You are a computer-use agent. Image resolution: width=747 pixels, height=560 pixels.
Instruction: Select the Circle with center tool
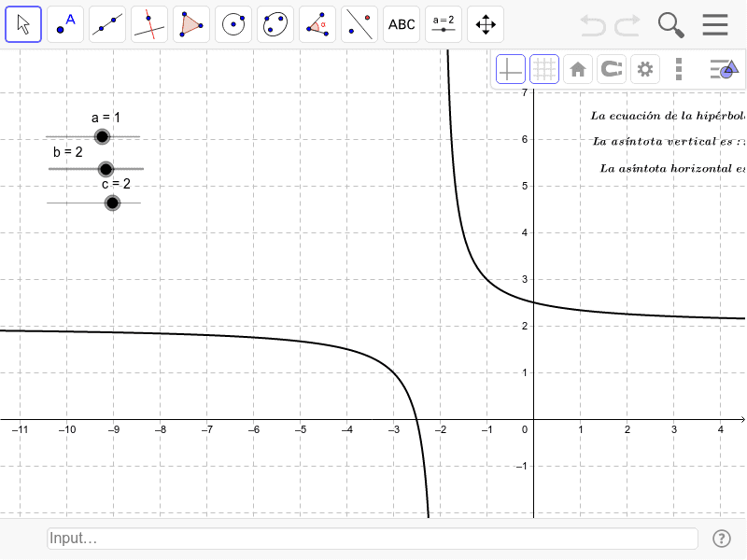[233, 24]
